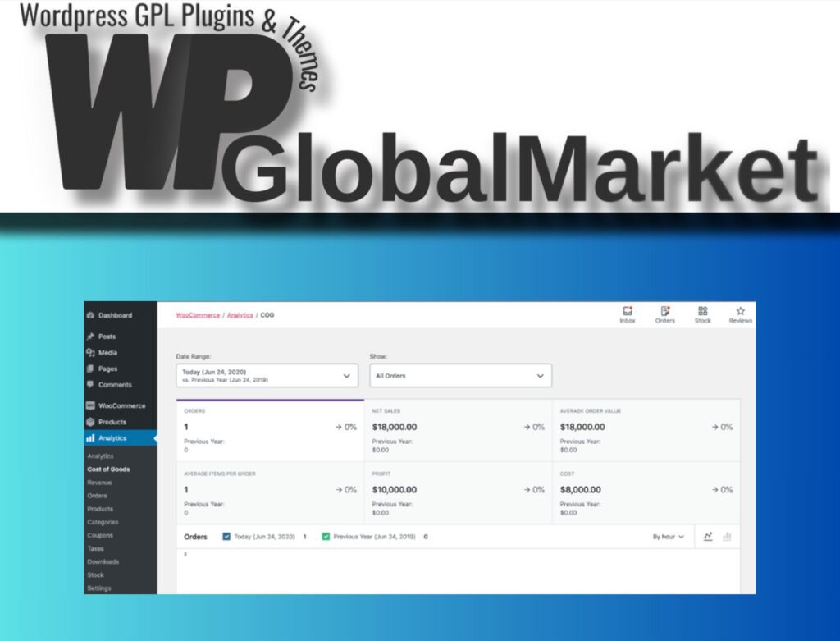The height and width of the screenshot is (641, 840).
Task: Open Categories submenu entry
Action: 103,522
